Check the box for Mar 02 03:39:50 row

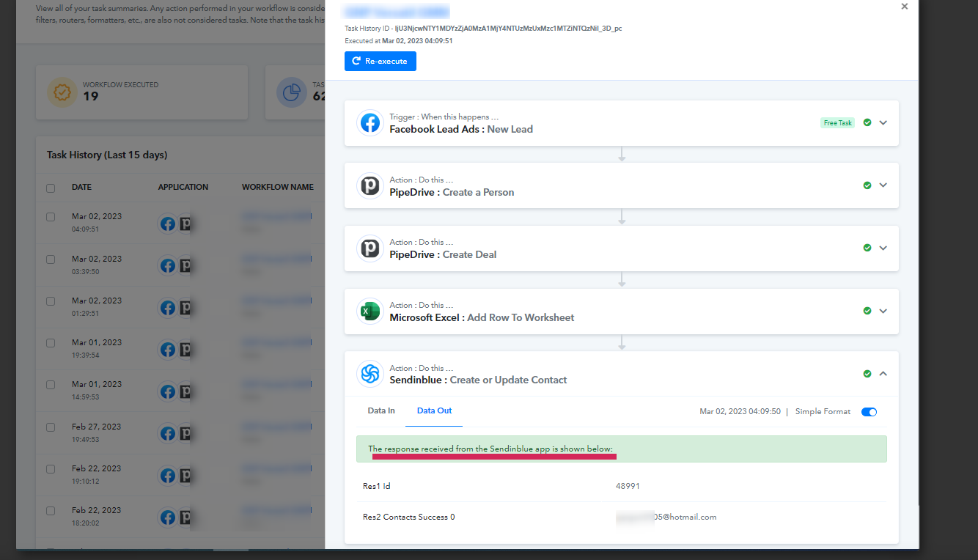(x=51, y=259)
